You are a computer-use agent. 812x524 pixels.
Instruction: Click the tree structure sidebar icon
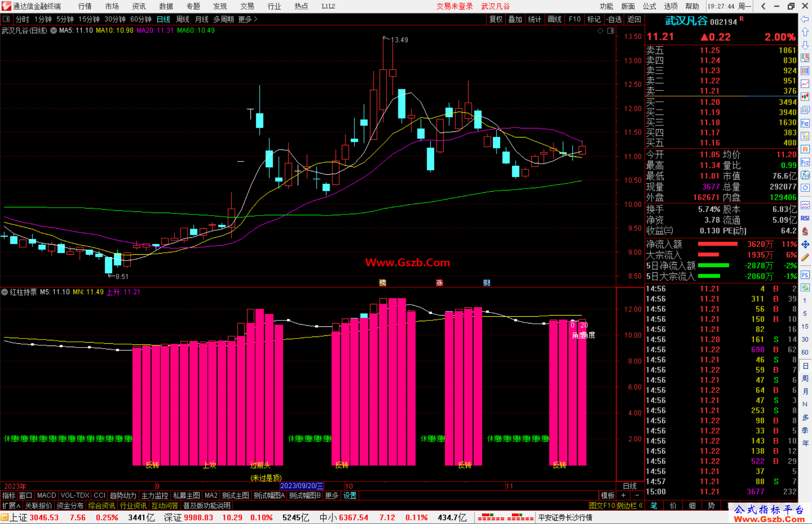click(x=805, y=136)
